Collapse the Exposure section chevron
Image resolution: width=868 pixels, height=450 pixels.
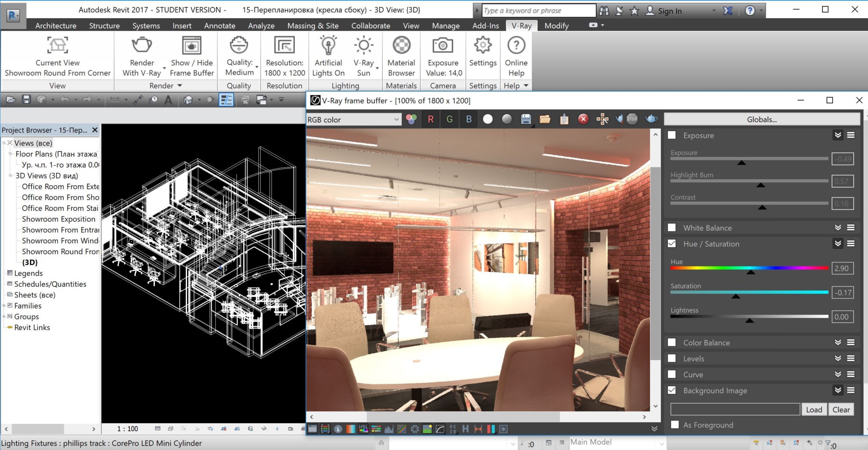coord(838,135)
